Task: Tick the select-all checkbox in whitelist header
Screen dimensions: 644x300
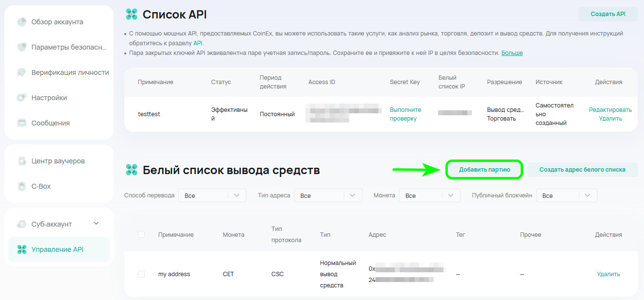Action: [x=141, y=234]
